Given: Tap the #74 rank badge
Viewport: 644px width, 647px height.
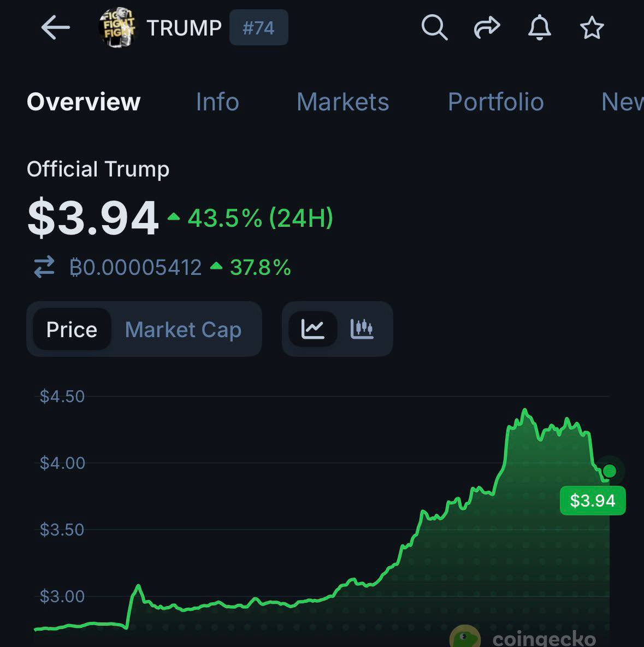Looking at the screenshot, I should coord(258,28).
